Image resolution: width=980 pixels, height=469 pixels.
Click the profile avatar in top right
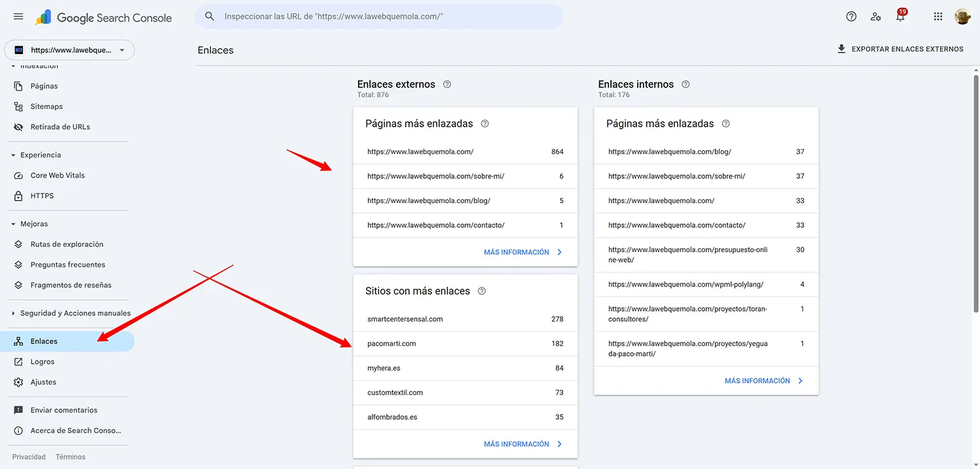pos(962,16)
